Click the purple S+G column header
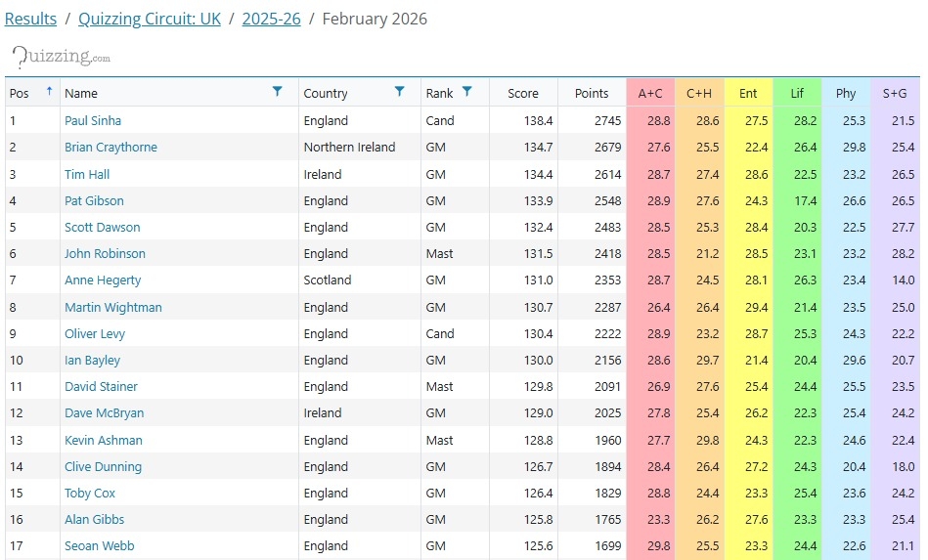The width and height of the screenshot is (928, 560). point(895,94)
